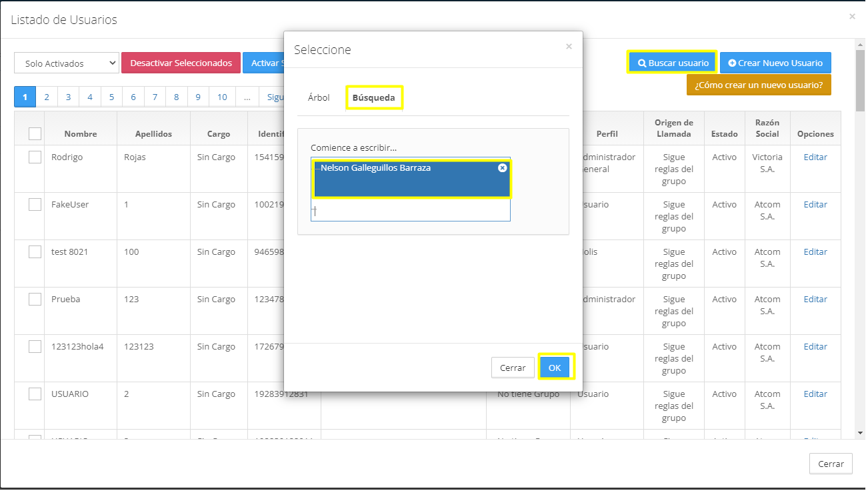
Task: Switch to the Árbol tab
Action: [319, 97]
